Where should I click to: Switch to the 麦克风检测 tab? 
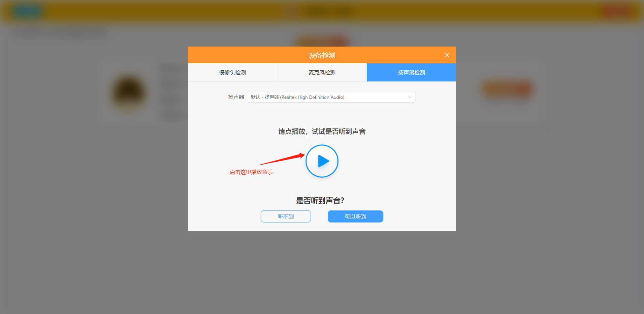coord(322,72)
